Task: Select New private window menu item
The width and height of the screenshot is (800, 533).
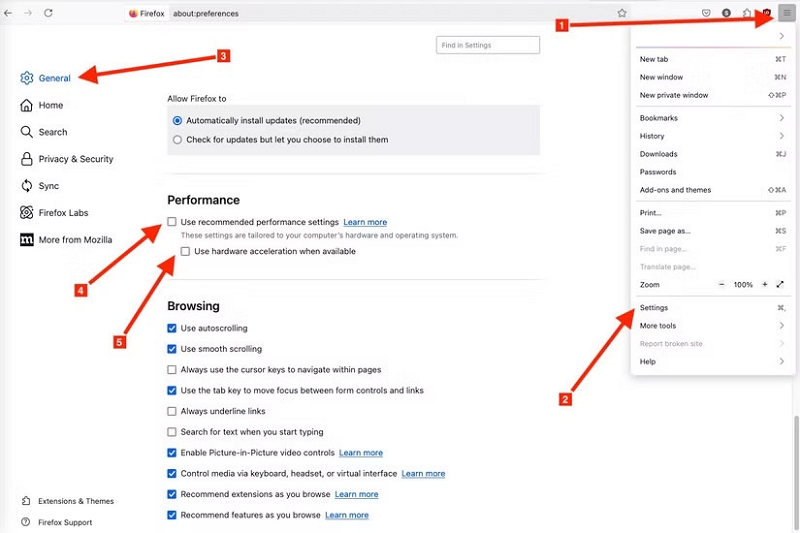Action: click(674, 95)
